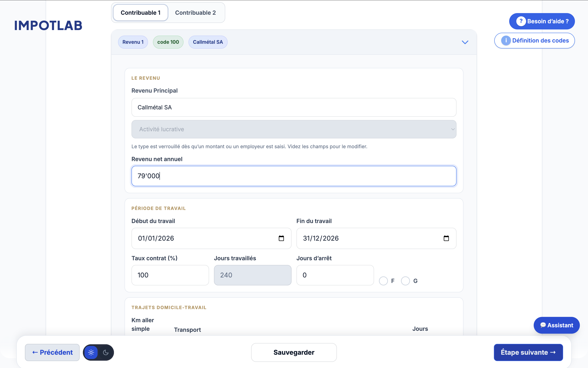Click the PÉRIODE DE TRAVAIL heading
The height and width of the screenshot is (368, 588).
158,208
